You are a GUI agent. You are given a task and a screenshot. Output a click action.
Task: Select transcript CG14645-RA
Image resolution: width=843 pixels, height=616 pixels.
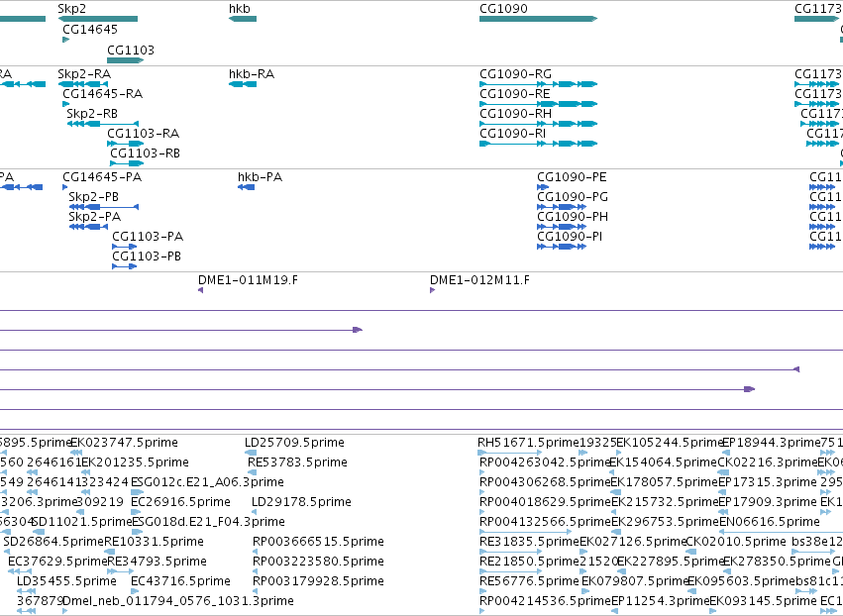coord(102,94)
